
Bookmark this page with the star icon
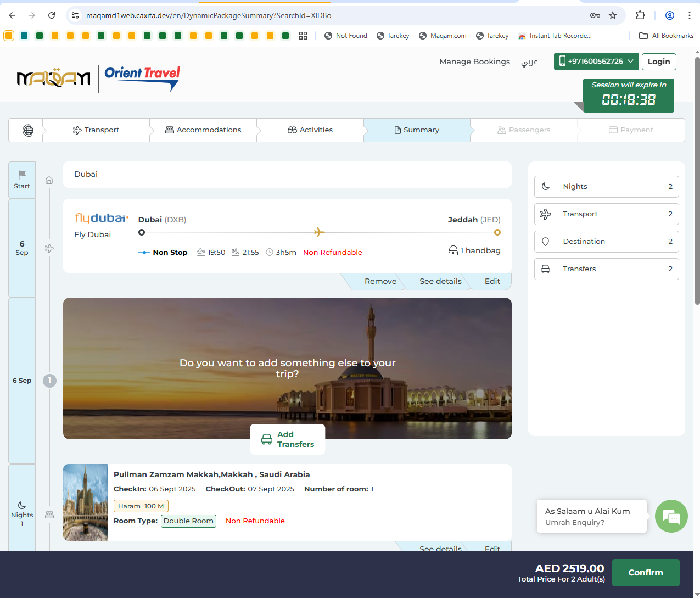(613, 15)
